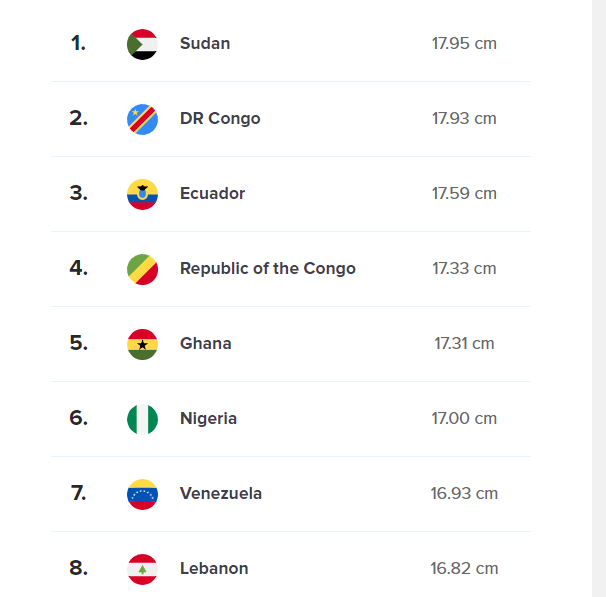
Task: Click the Ghana country name
Action: [x=206, y=343]
